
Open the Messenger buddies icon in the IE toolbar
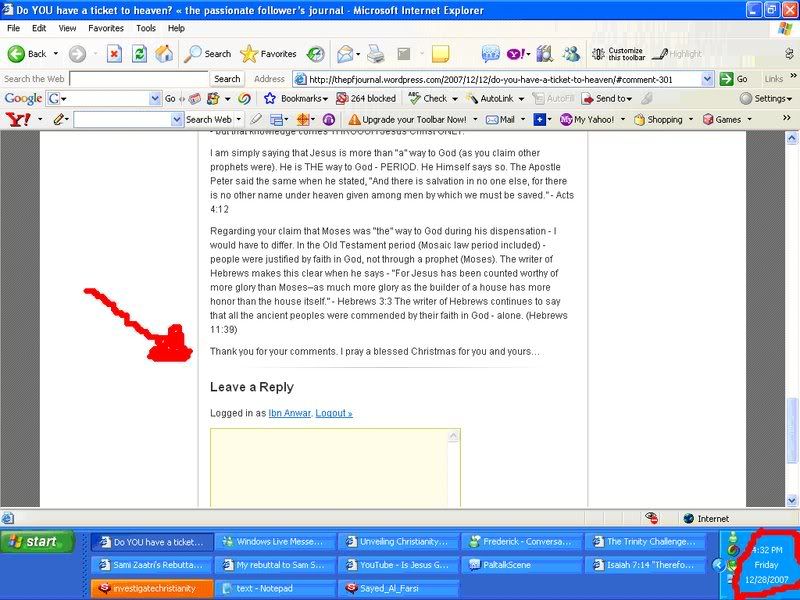[571, 54]
